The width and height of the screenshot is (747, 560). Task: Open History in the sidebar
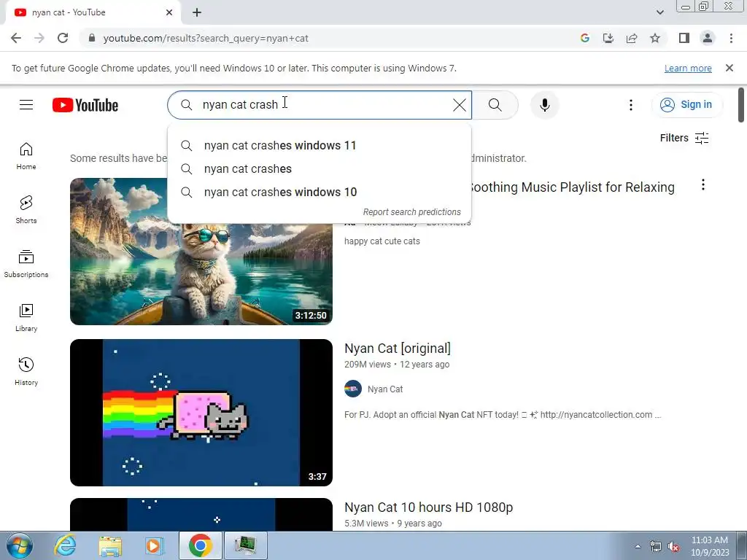pos(26,371)
